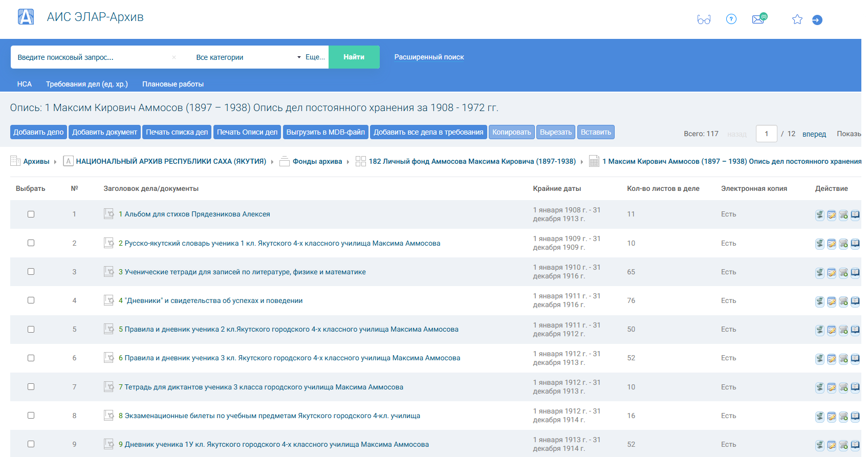The height and width of the screenshot is (457, 868).
Task: Click the grid icon before 182 Личный фонд
Action: [x=360, y=161]
